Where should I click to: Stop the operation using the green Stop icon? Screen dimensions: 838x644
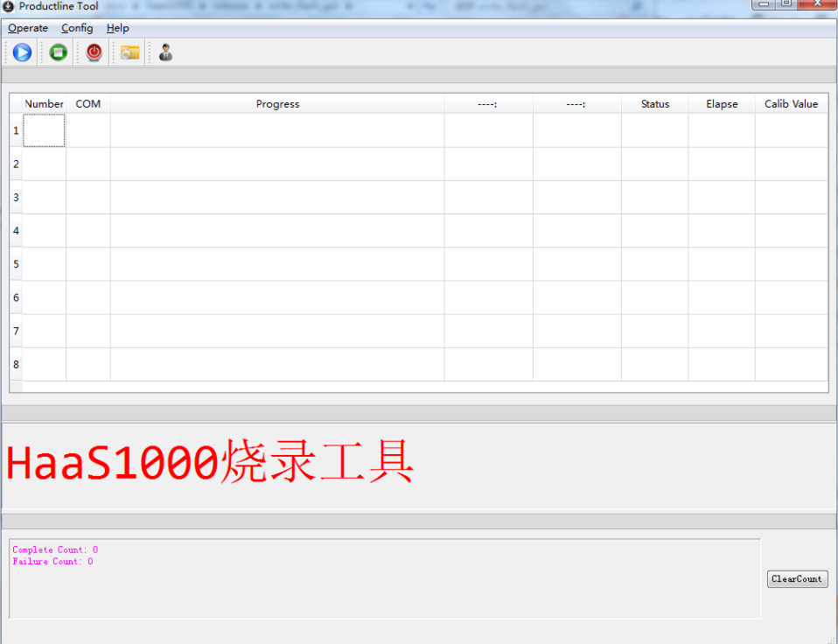[57, 52]
